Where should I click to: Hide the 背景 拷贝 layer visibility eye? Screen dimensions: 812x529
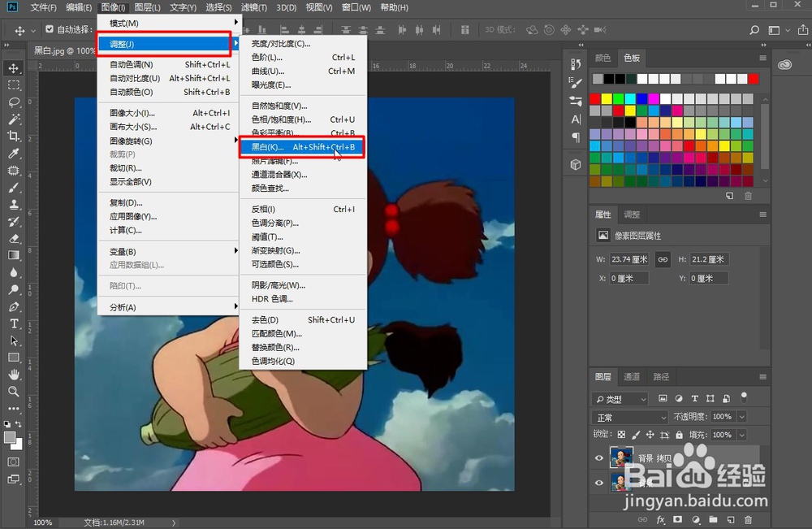(x=599, y=458)
